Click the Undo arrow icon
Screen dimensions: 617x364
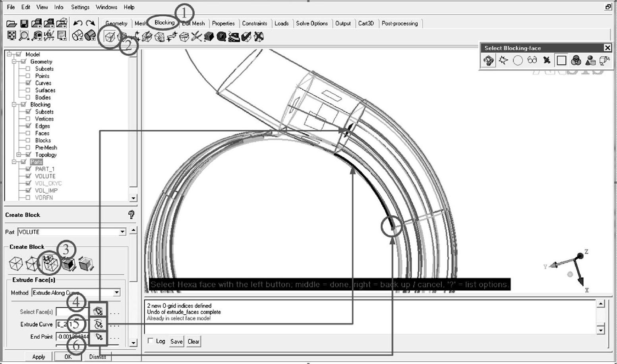tap(78, 23)
